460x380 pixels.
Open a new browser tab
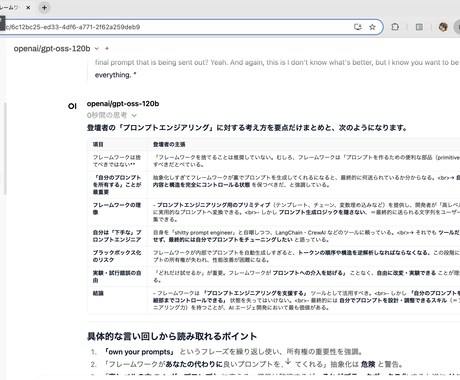click(x=44, y=7)
